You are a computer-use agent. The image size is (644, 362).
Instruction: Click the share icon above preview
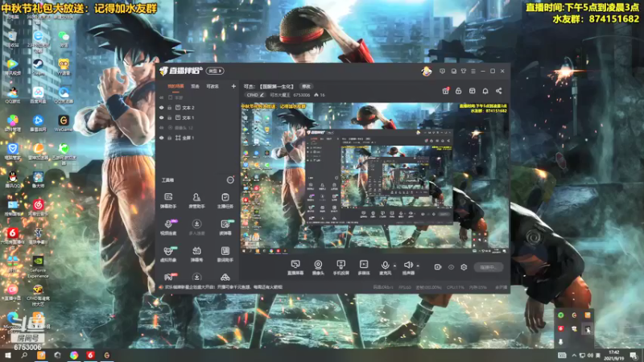tap(498, 91)
